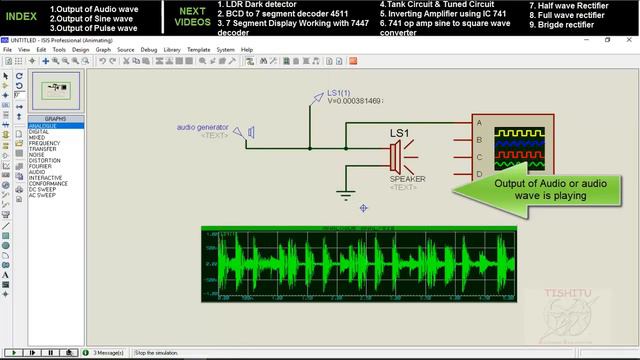Open the System menu
This screenshot has height=360, width=640.
pos(225,50)
